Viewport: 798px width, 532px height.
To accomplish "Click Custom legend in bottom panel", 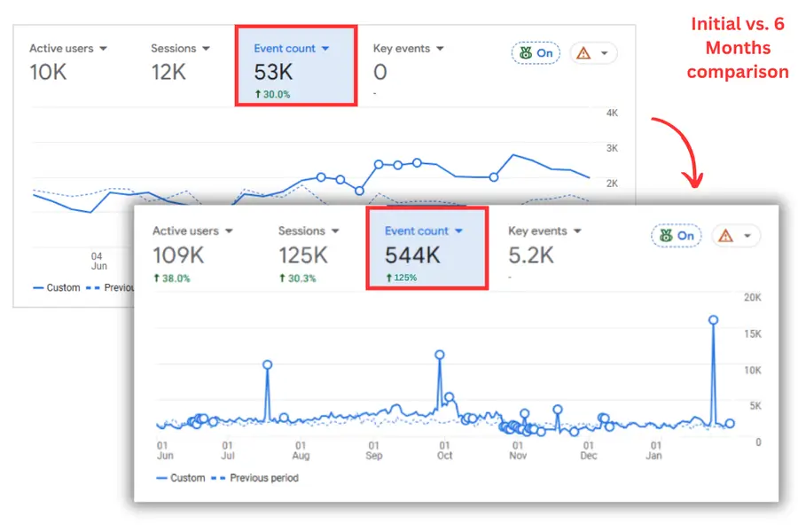I will 181,478.
